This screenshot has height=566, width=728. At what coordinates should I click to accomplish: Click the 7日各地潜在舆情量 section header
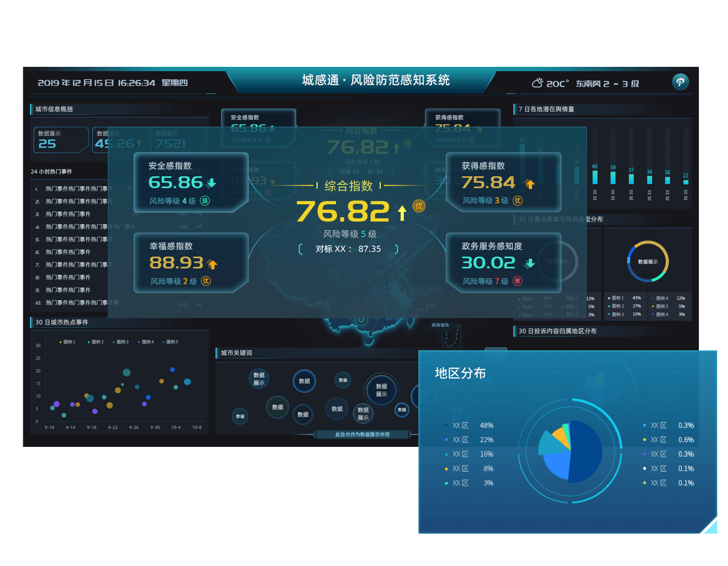pos(546,109)
